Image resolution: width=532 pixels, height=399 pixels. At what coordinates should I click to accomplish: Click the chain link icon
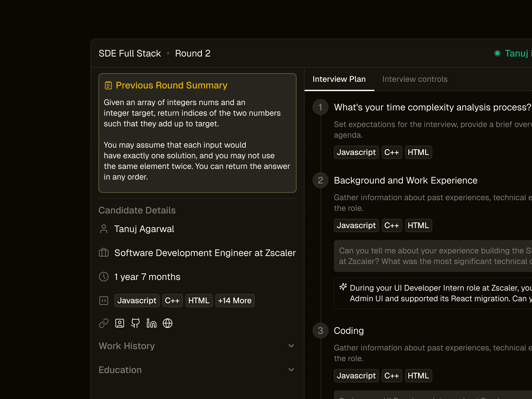(x=104, y=323)
